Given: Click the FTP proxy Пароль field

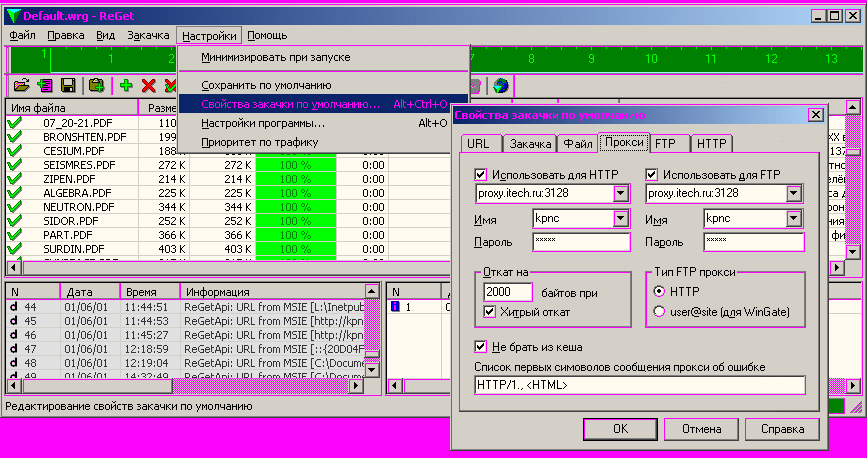Looking at the screenshot, I should (x=754, y=242).
